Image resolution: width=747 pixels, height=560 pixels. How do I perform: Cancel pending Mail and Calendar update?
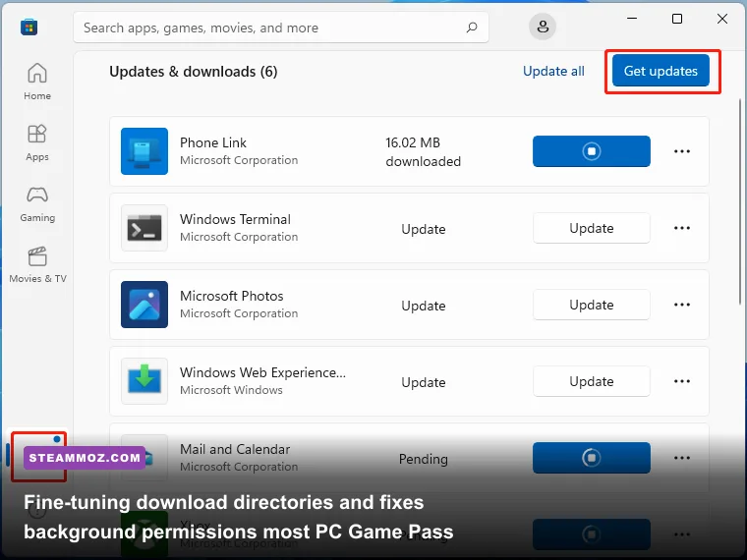(592, 458)
